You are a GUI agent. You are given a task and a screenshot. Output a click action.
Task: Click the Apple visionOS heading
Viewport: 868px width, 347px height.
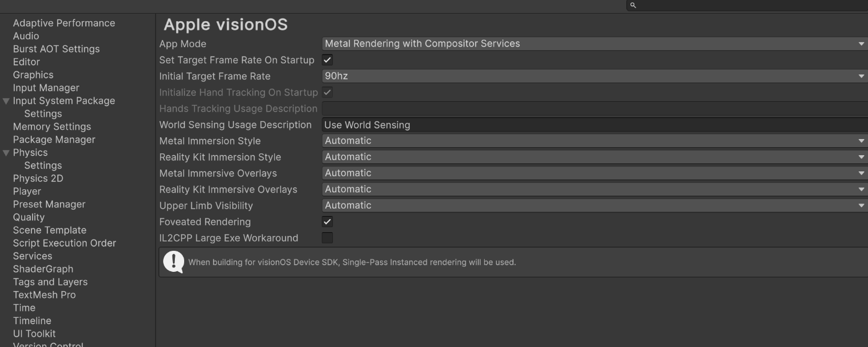[226, 24]
